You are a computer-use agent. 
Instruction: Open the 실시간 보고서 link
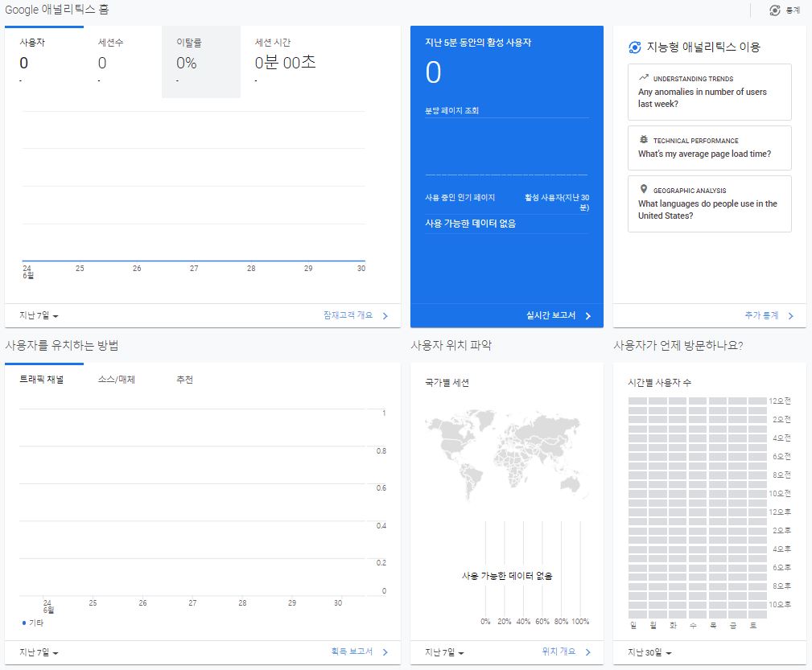pyautogui.click(x=550, y=314)
